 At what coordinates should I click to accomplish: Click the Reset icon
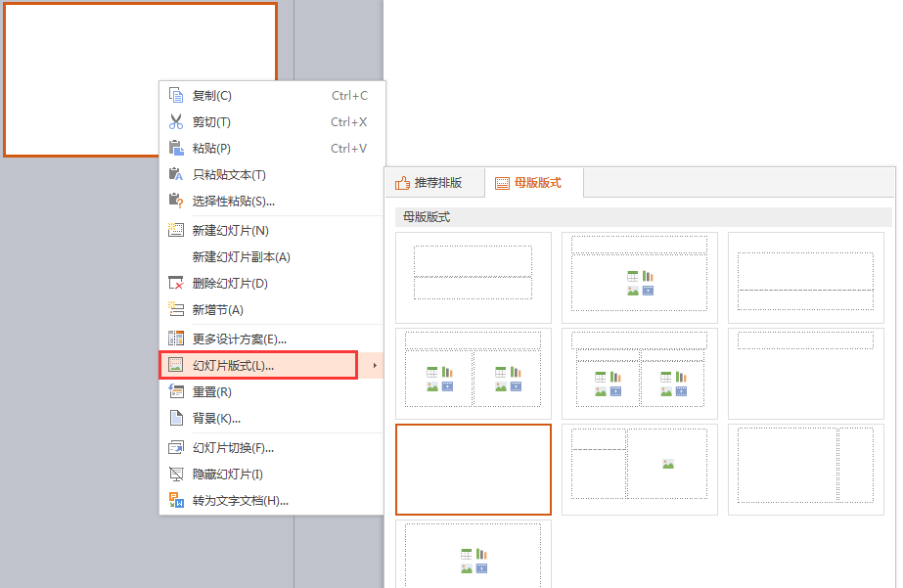coord(176,391)
